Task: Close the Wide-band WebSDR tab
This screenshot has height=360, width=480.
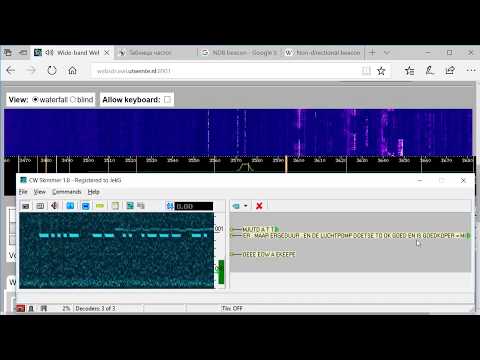Action: click(x=107, y=53)
